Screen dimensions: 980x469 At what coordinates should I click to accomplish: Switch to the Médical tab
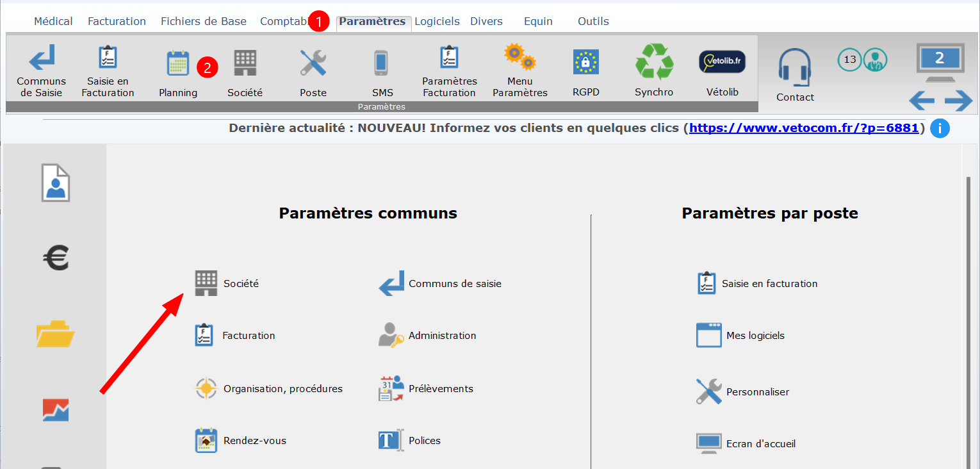(x=53, y=21)
